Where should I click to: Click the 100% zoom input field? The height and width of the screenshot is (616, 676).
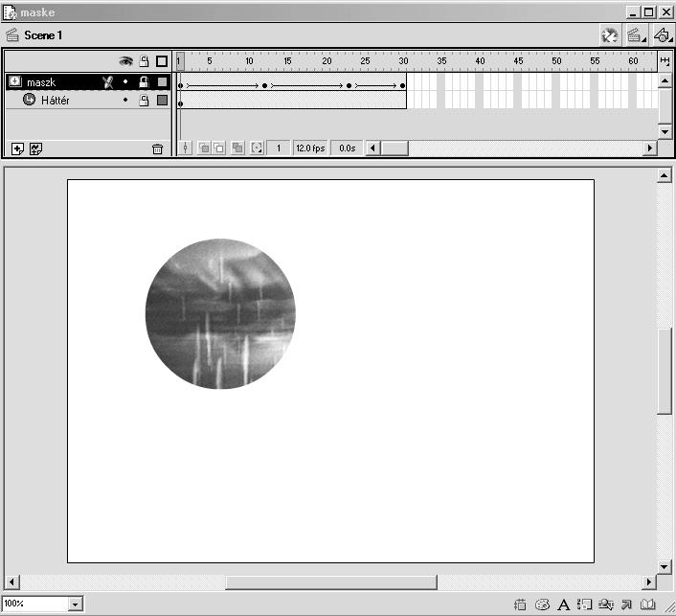point(34,603)
